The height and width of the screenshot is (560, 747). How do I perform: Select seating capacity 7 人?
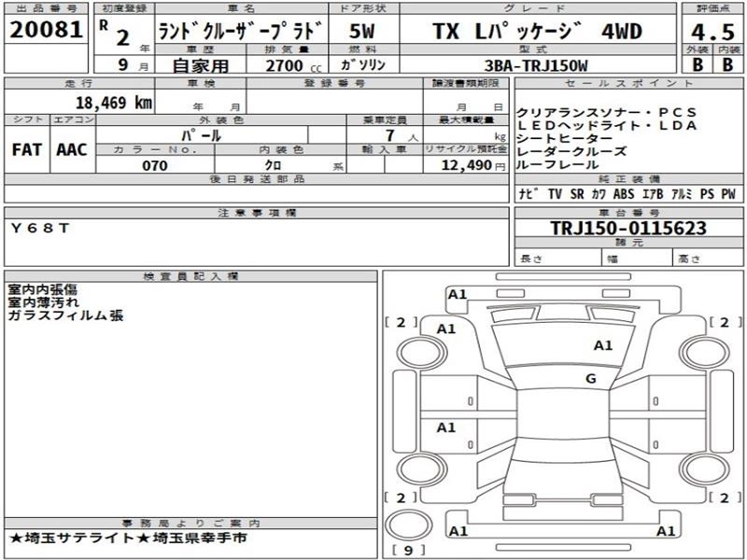point(402,135)
